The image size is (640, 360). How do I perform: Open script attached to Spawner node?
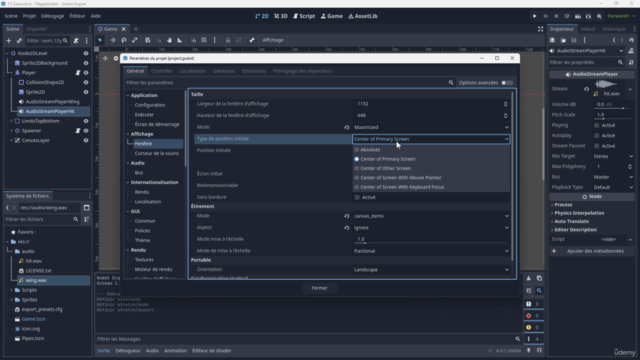coord(78,131)
